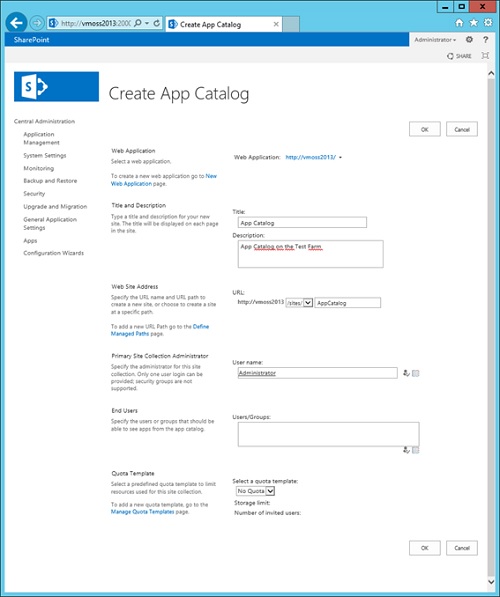Click the focus on content icon

(x=485, y=56)
